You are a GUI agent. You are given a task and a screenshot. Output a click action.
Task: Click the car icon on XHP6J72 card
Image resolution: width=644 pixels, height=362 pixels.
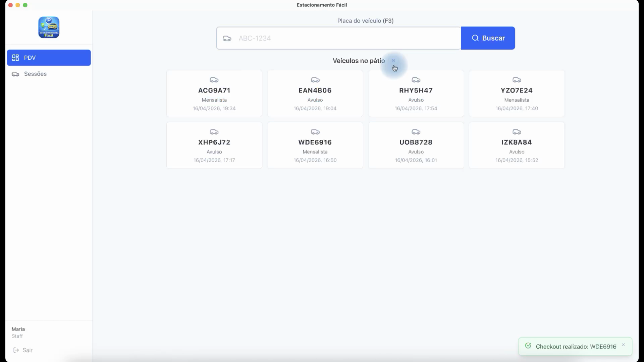tap(214, 132)
